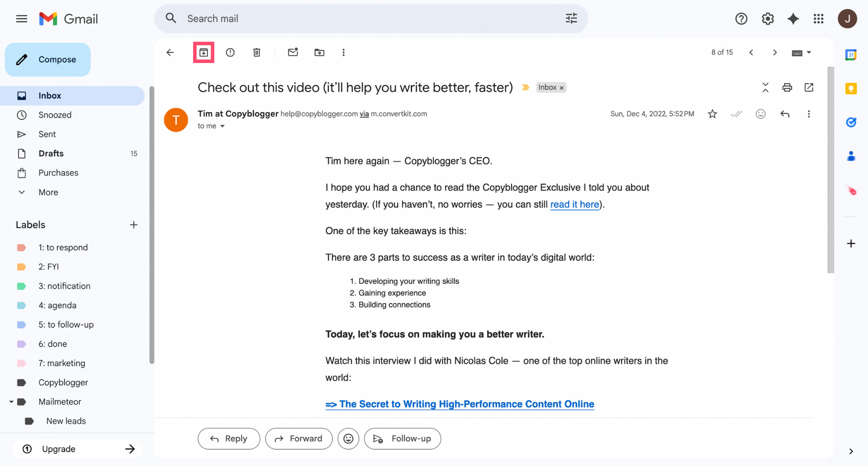Open the Drafts folder

tap(51, 153)
